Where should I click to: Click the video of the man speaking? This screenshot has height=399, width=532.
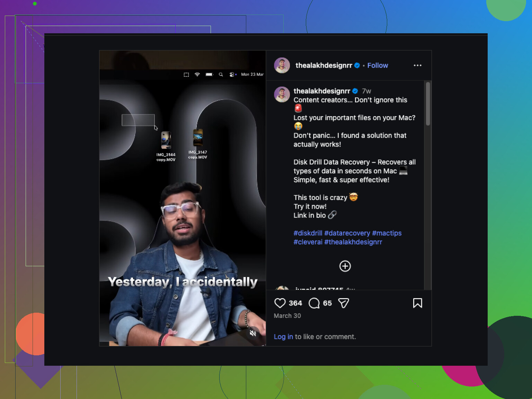tap(183, 198)
